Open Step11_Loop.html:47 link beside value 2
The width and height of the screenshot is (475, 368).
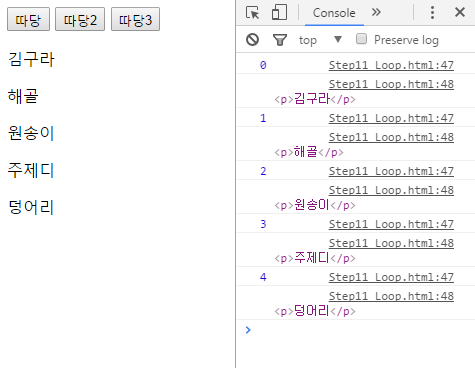(391, 171)
